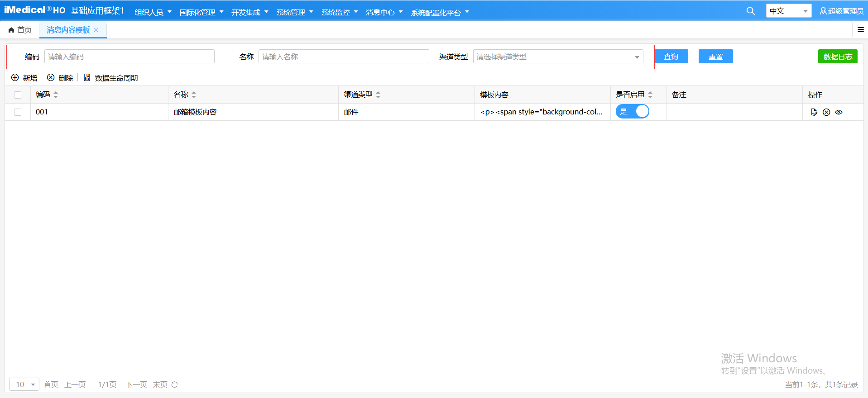Select the checkbox for row 001
The image size is (868, 398).
tap(18, 112)
